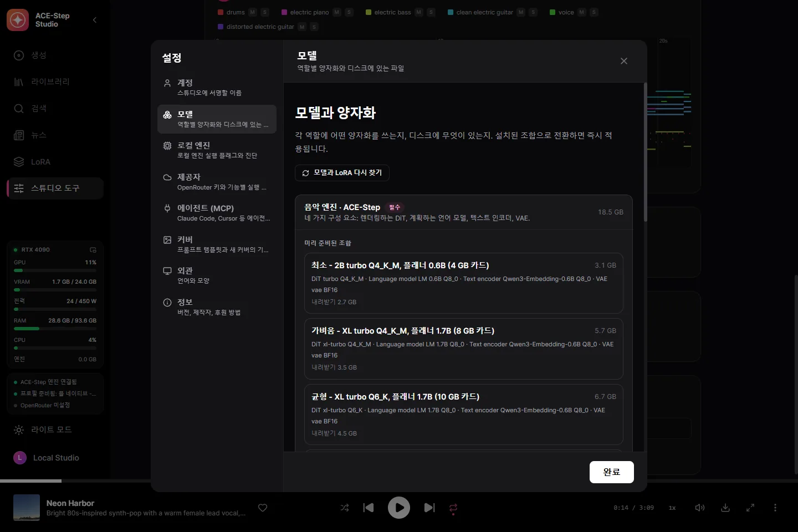Toggle 라이트 모드 theme switch

pos(55,429)
